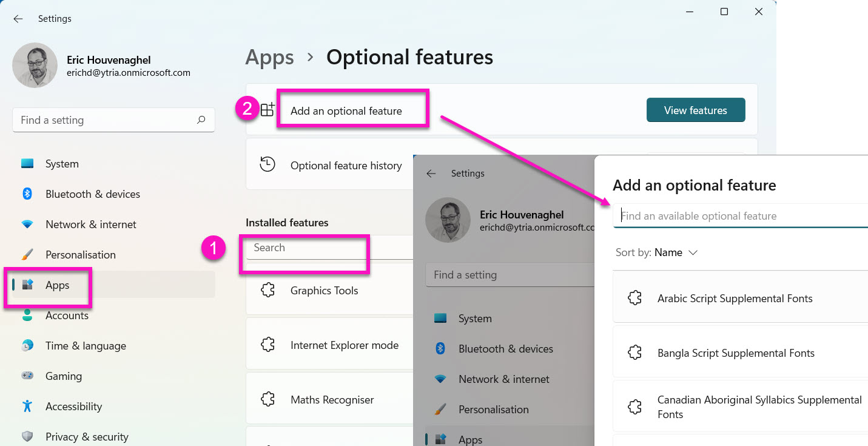The width and height of the screenshot is (868, 446).
Task: Select Arabic Script Supplemental Fonts item
Action: tap(735, 299)
